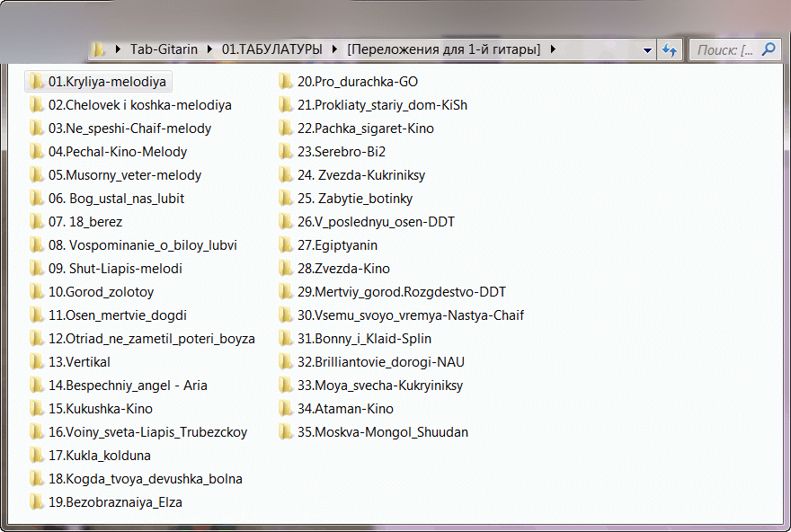The image size is (791, 532).
Task: Click the folder icon for 15.Kukushka-Kino
Action: (37, 409)
